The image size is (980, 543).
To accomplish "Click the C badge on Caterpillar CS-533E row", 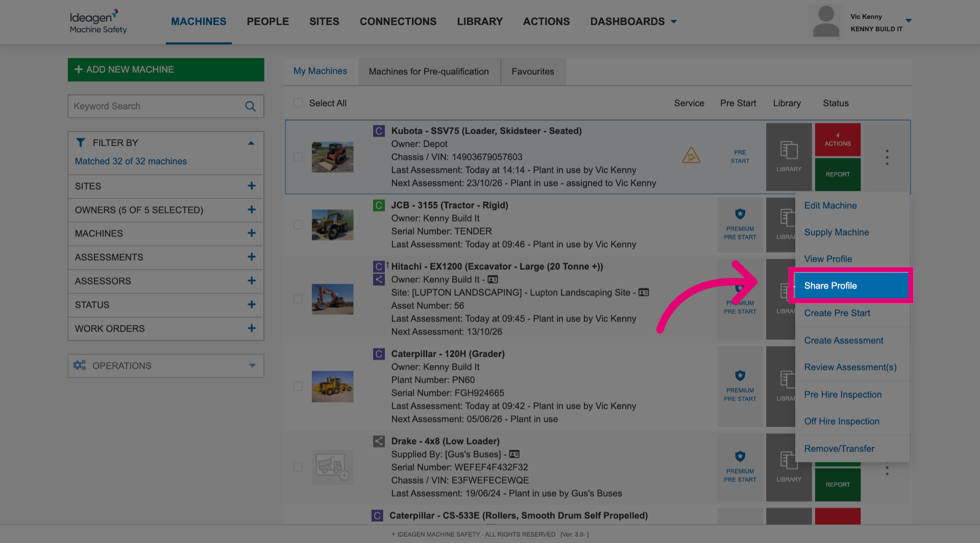I will point(377,515).
